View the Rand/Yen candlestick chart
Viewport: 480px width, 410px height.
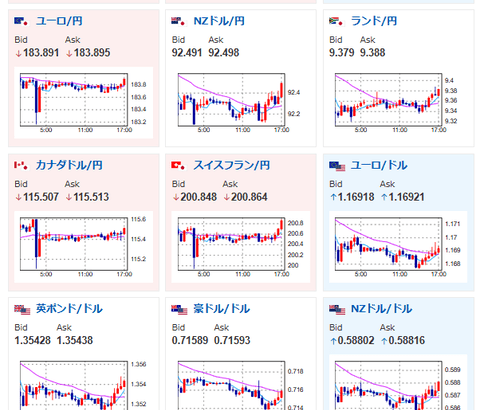(x=398, y=103)
